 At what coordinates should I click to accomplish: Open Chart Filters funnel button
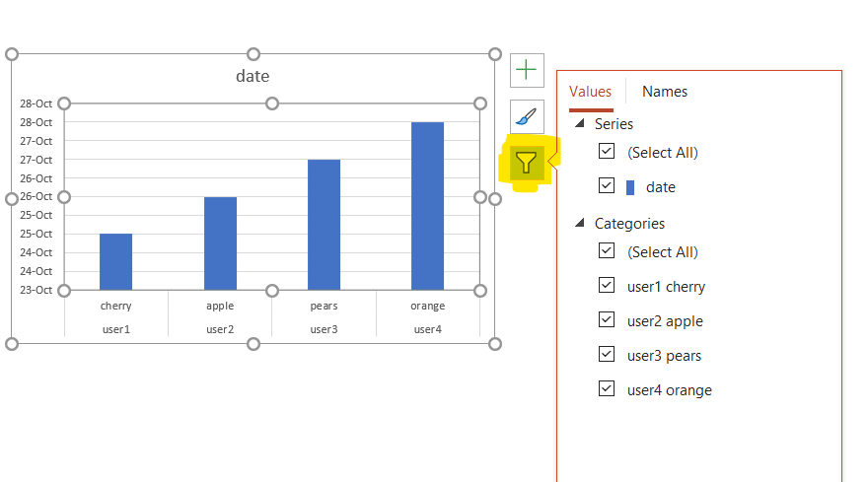[x=526, y=163]
